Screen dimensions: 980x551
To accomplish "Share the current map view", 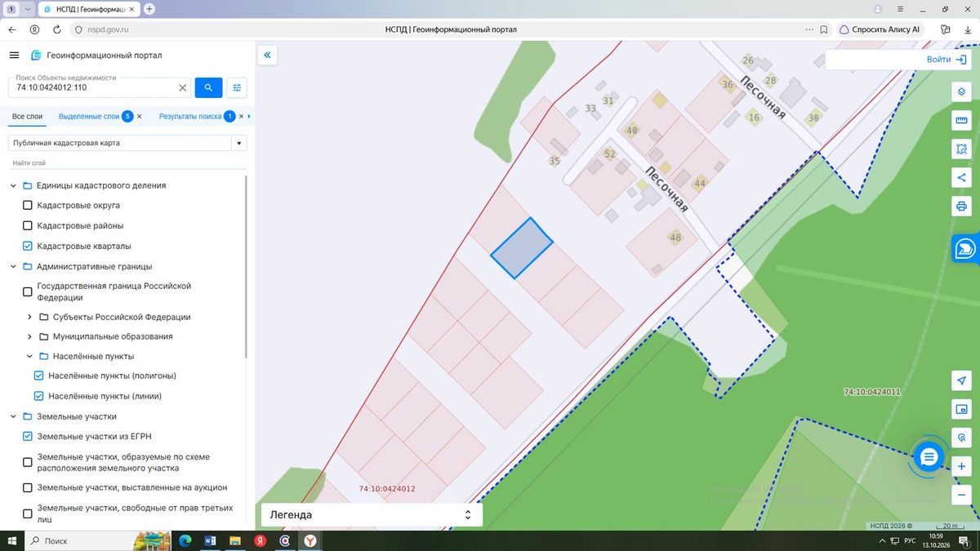I will pos(961,177).
